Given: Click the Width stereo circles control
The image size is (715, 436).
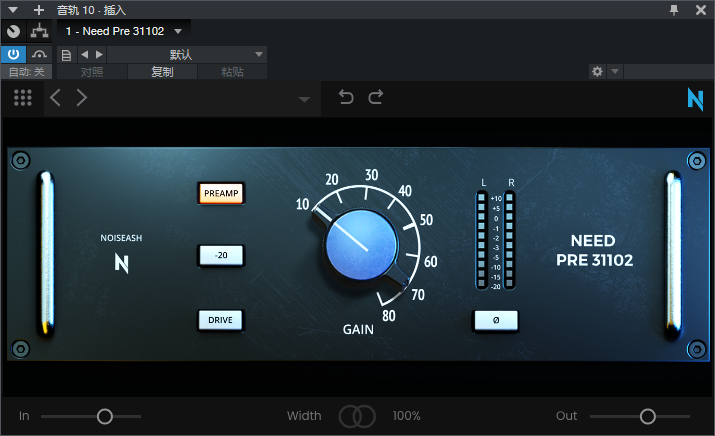Looking at the screenshot, I should [x=357, y=416].
